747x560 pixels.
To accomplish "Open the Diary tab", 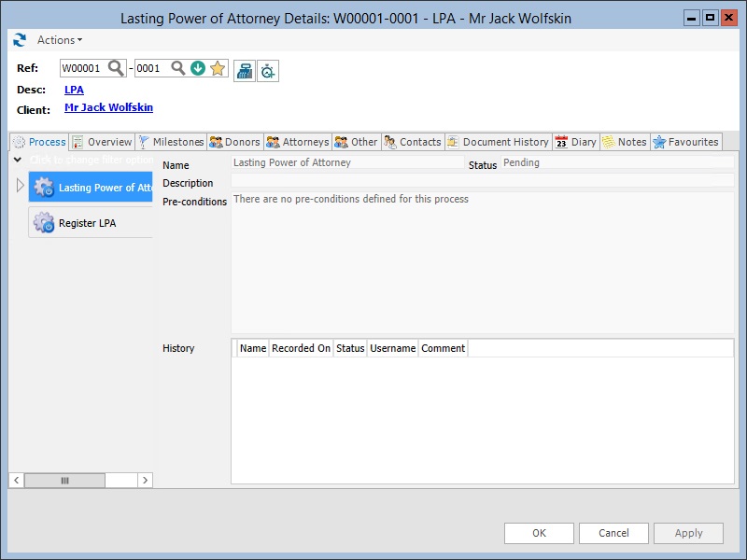I will point(575,142).
